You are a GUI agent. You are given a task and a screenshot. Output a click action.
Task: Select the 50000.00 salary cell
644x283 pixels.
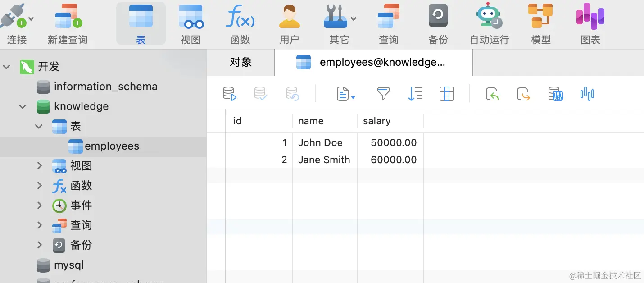coord(390,142)
